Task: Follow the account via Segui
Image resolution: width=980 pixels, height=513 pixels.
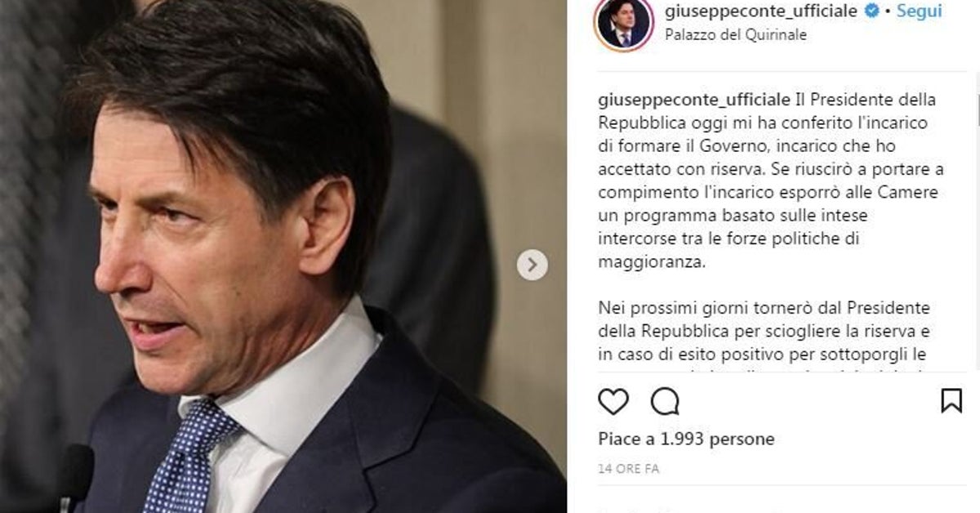Action: [x=919, y=11]
